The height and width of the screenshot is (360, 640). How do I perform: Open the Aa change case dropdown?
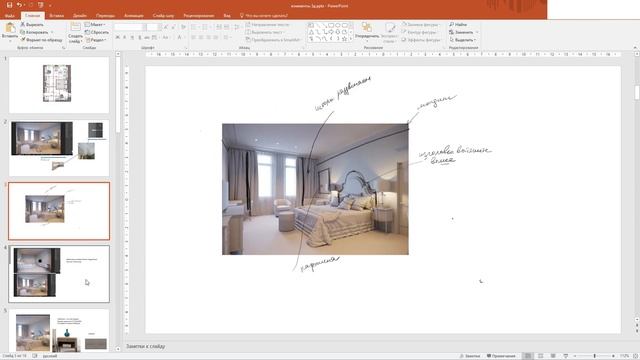166,37
